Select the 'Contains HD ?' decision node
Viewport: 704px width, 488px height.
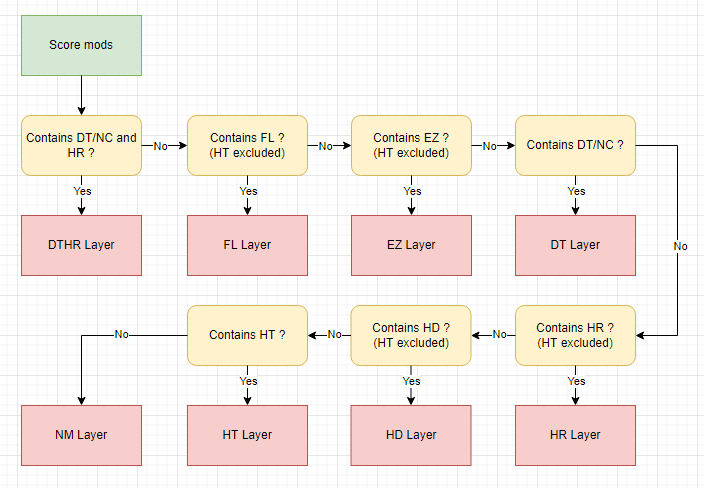tap(411, 335)
